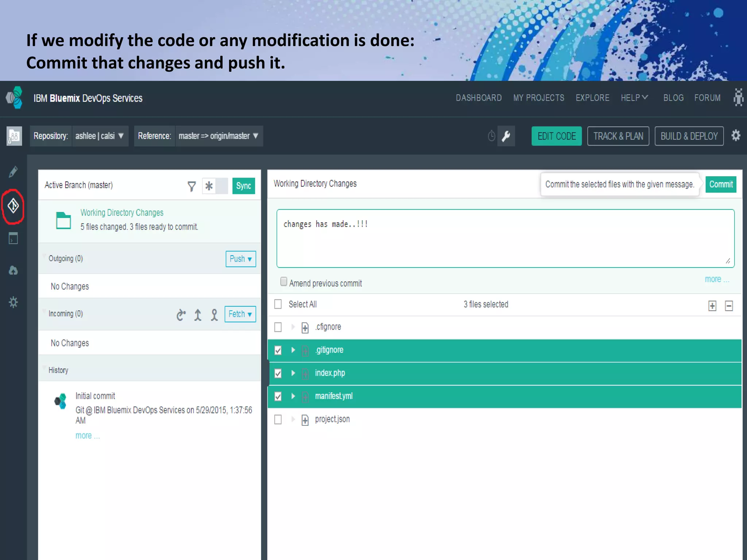Click the cloud applications icon in sidebar
This screenshot has width=747, height=560.
point(13,270)
